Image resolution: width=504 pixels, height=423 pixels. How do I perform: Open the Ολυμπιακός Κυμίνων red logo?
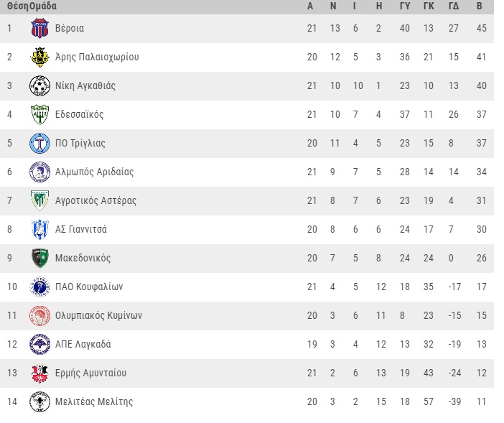pyautogui.click(x=40, y=316)
